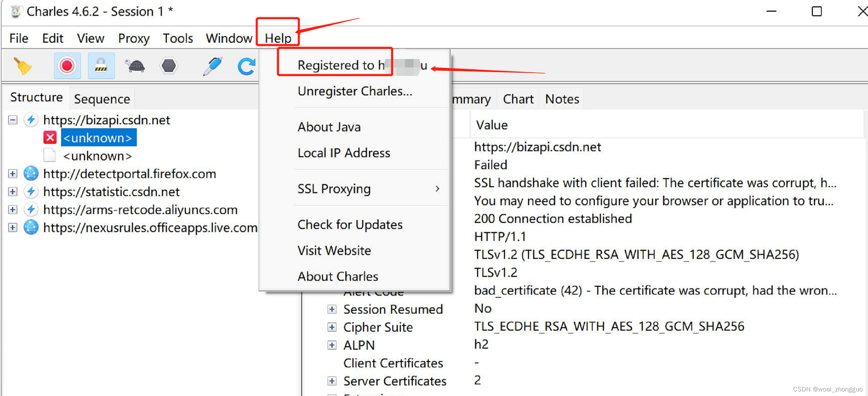Select Unregister Charles... option
The height and width of the screenshot is (396, 868).
tap(355, 91)
